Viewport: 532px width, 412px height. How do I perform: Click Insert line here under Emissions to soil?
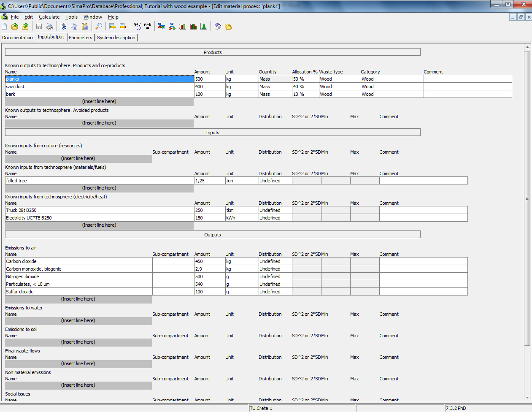[78, 342]
